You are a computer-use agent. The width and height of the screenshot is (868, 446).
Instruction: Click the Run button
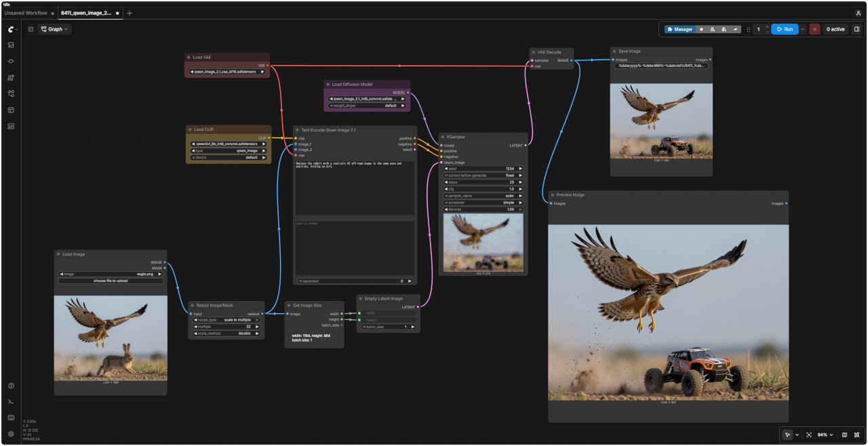click(785, 29)
